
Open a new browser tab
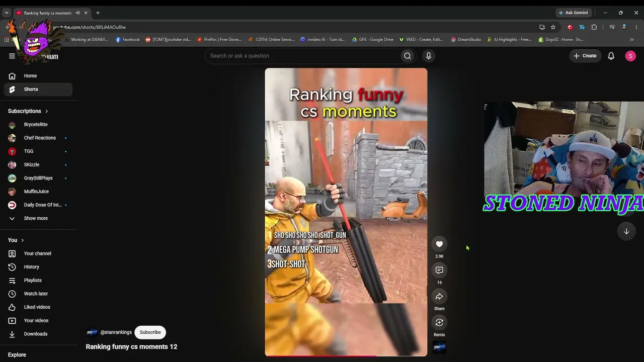point(98,13)
